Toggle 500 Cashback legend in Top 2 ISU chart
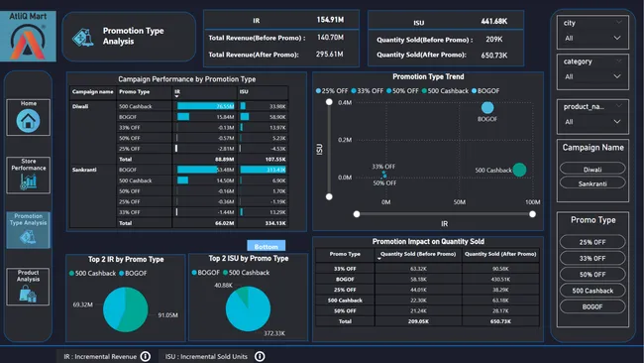Image resolution: width=644 pixels, height=363 pixels. (x=246, y=273)
